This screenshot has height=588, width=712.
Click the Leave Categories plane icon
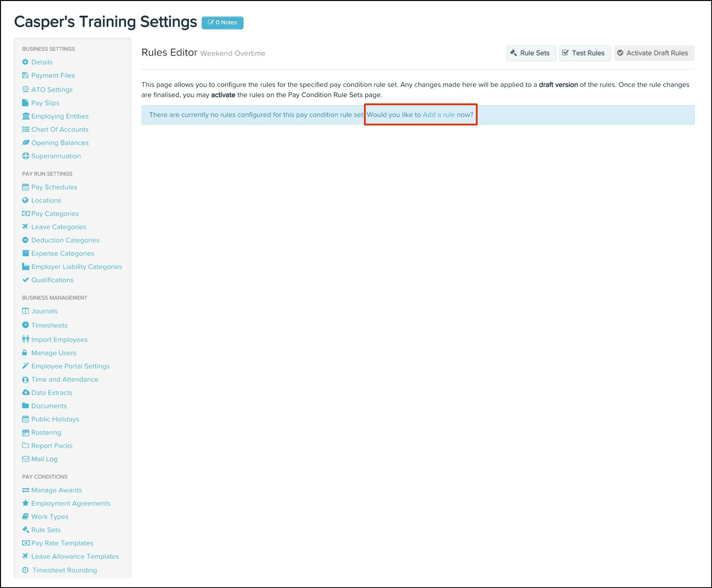point(25,227)
